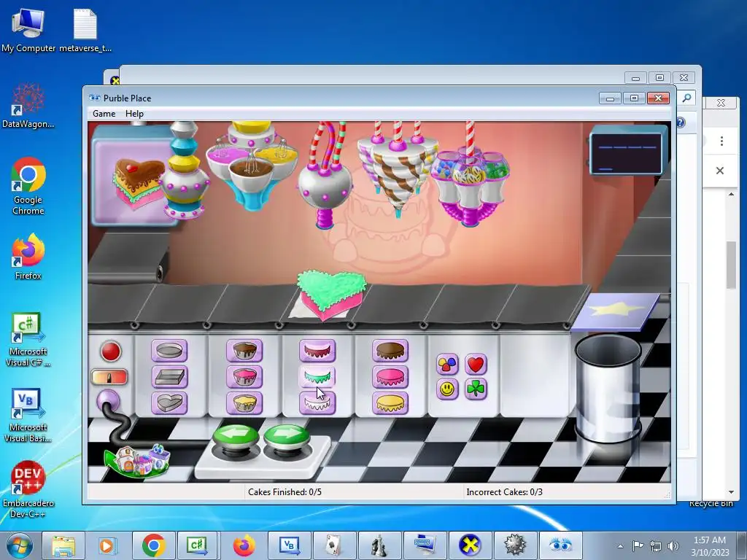Open Microsoft Visual C# desktop shortcut
Image resolution: width=747 pixels, height=560 pixels.
click(x=28, y=339)
